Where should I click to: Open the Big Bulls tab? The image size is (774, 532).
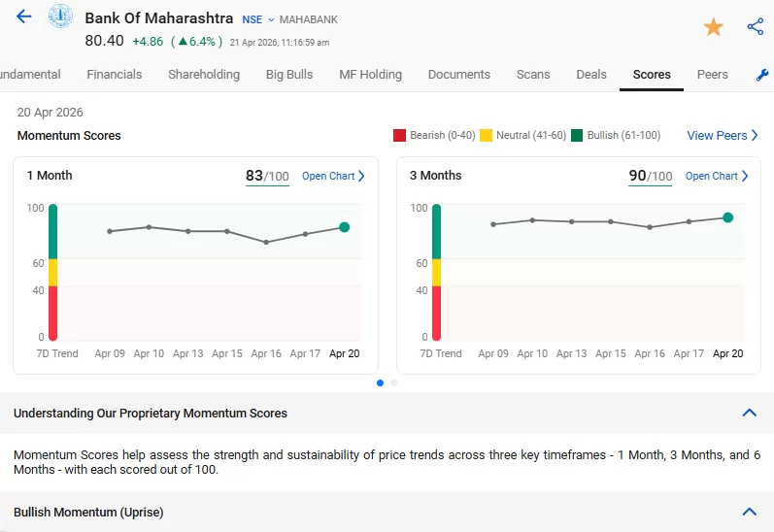[289, 75]
